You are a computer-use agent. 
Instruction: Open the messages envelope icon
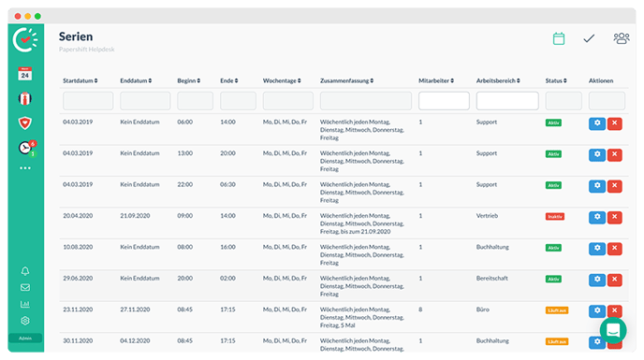click(25, 287)
